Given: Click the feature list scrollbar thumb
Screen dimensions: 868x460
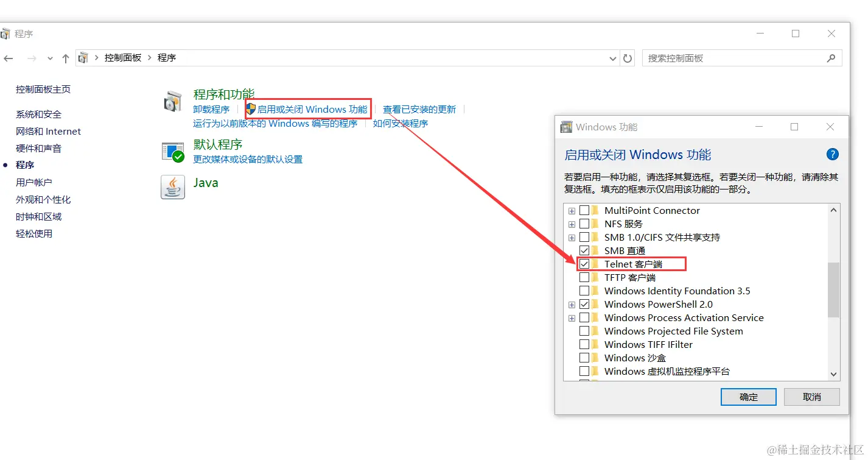Looking at the screenshot, I should click(834, 290).
